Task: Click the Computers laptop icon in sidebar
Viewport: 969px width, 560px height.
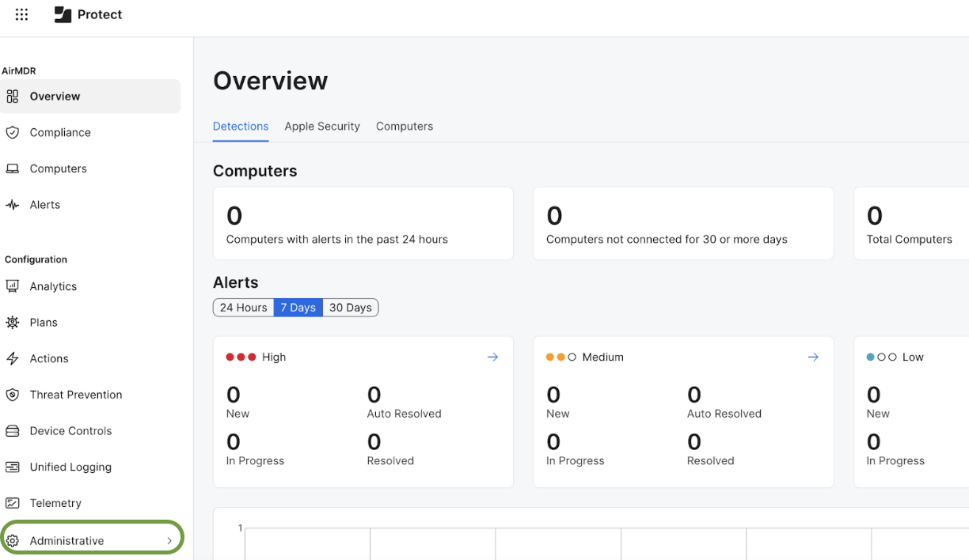Action: pos(12,168)
